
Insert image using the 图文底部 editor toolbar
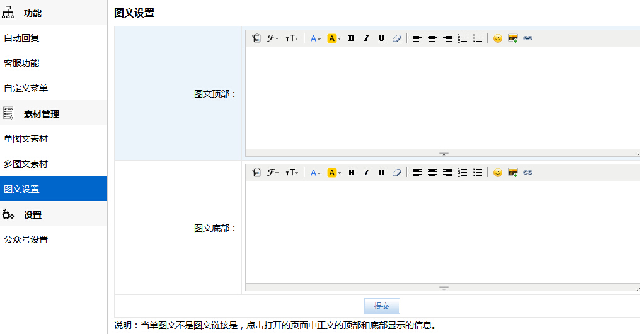[513, 173]
